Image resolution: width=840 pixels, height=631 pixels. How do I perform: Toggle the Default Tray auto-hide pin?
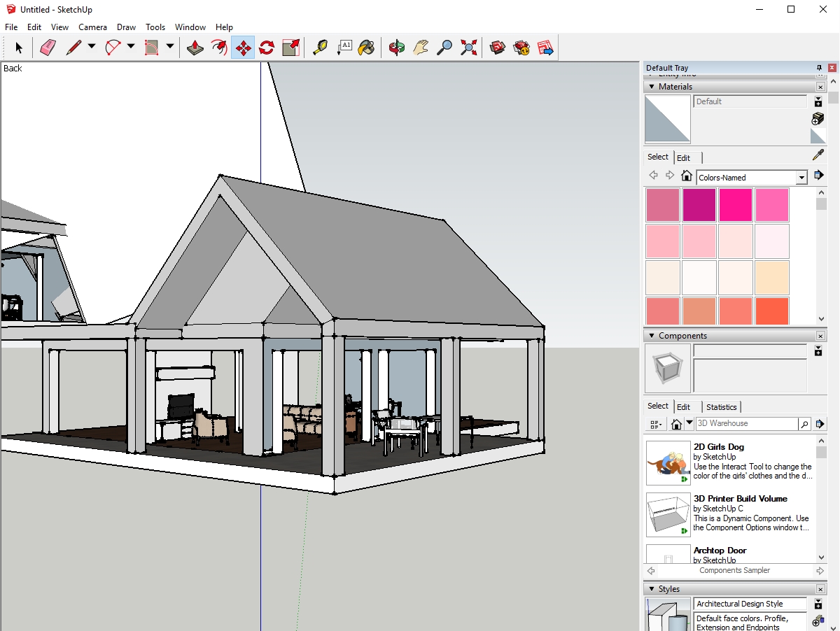(x=819, y=68)
